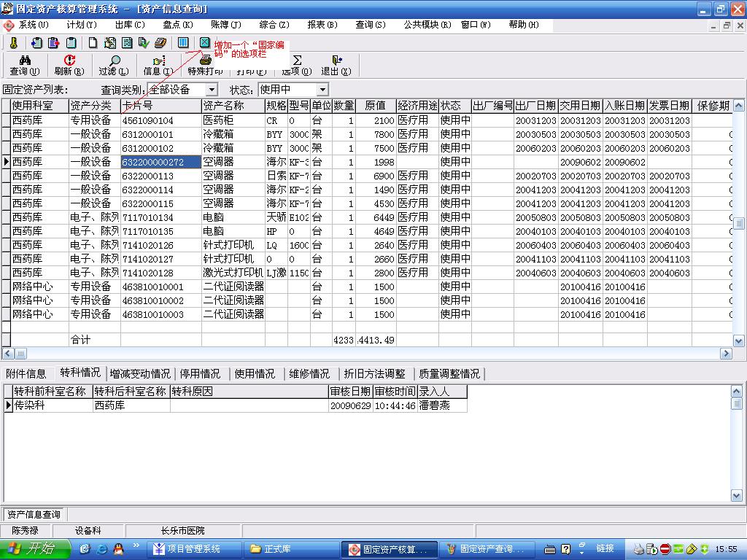Expand the quick launch chevron on taskbar
747x560 pixels.
coord(136,545)
